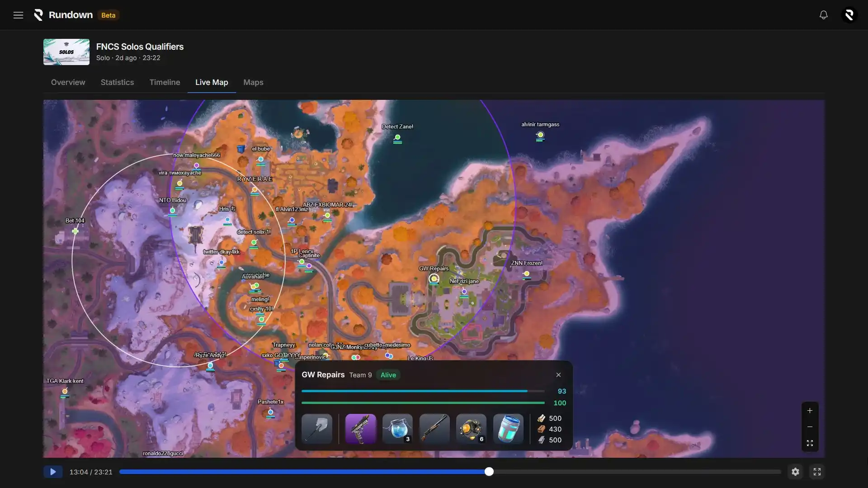Select the Detect Zane! player marker
The height and width of the screenshot is (488, 868).
click(397, 137)
